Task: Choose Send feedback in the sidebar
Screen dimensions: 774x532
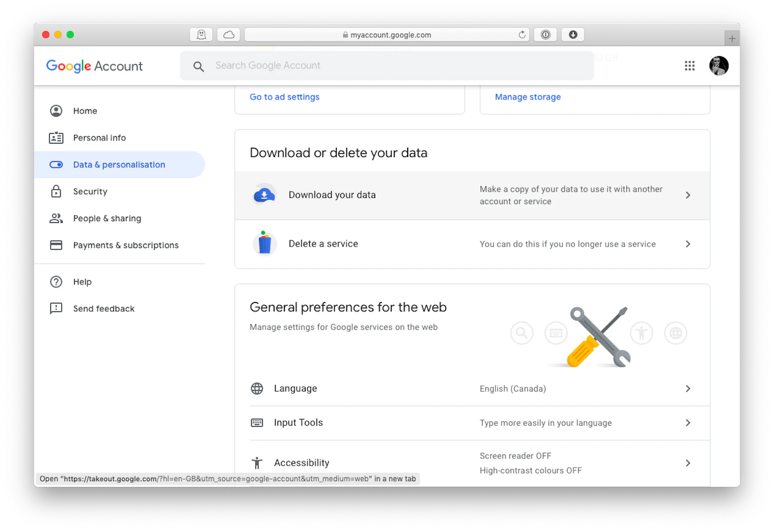Action: pyautogui.click(x=120, y=309)
